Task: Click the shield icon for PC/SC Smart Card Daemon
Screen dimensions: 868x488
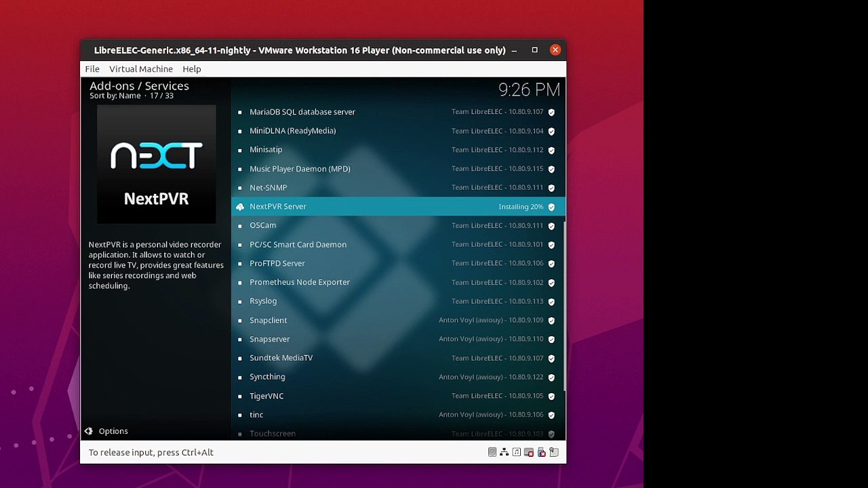Action: click(x=551, y=245)
